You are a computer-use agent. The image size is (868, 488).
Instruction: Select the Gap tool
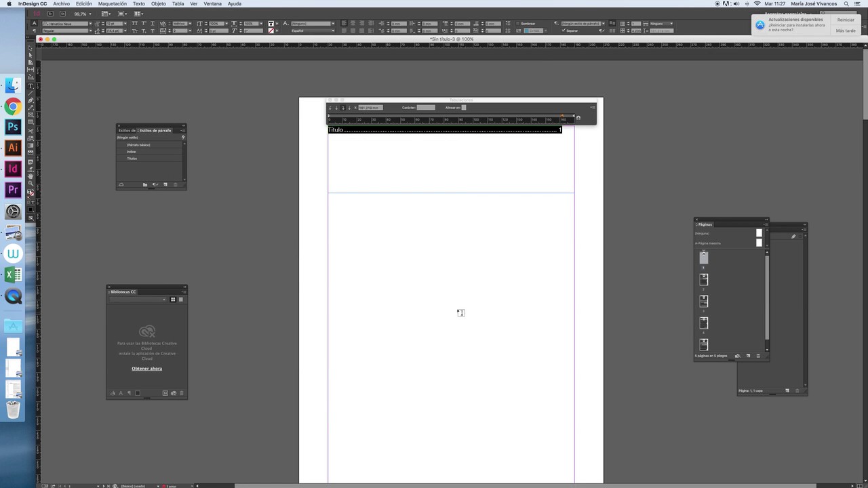click(x=31, y=70)
